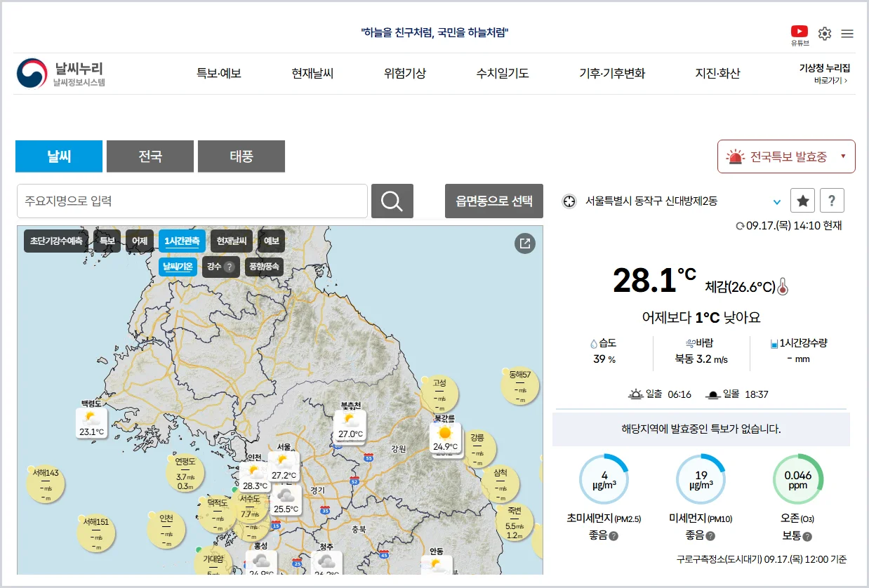Toggle 초단기강수예측 map layer
The image size is (869, 588).
point(56,241)
